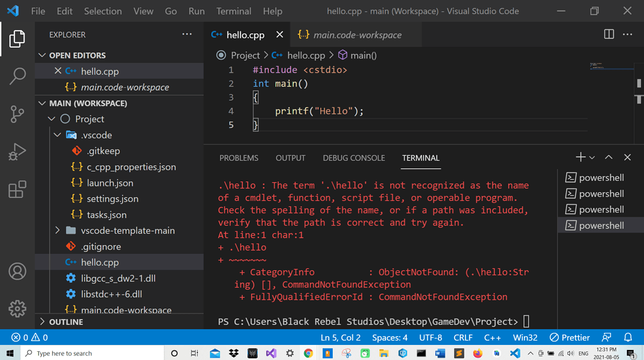Open the Accounts menu icon
644x360 pixels.
pos(17,271)
